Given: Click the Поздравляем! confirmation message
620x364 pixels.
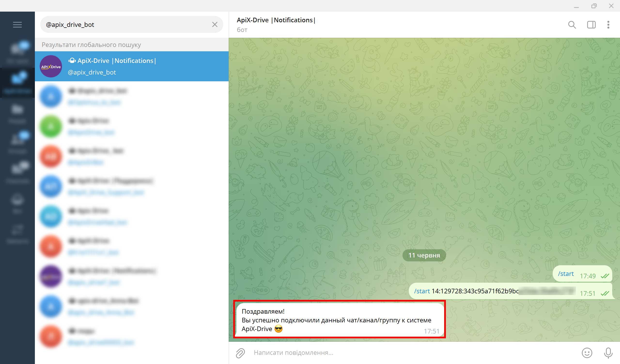Looking at the screenshot, I should 340,319.
